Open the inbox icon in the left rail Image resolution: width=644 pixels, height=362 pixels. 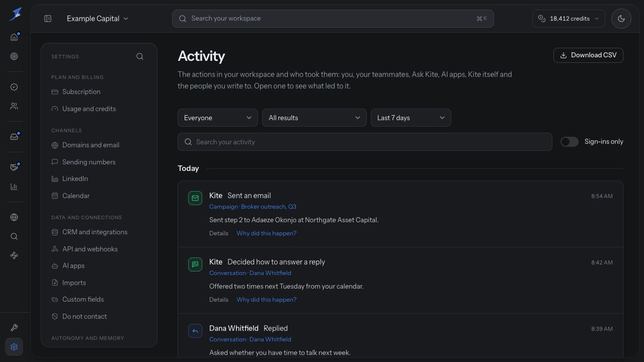14,137
